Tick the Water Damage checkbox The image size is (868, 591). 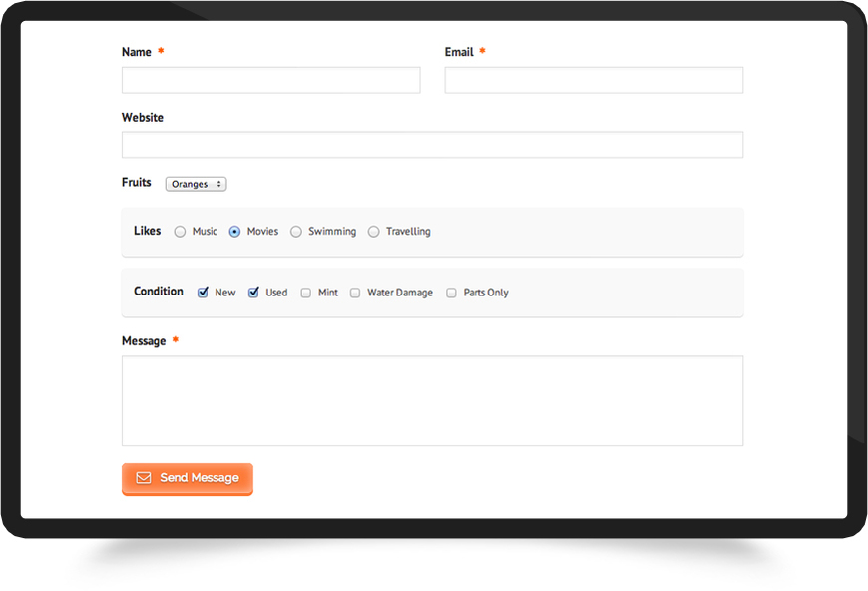click(355, 294)
